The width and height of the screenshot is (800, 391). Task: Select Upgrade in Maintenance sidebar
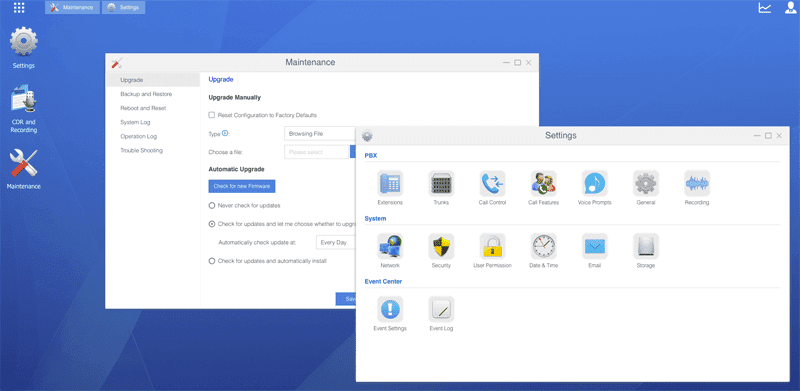(153, 80)
